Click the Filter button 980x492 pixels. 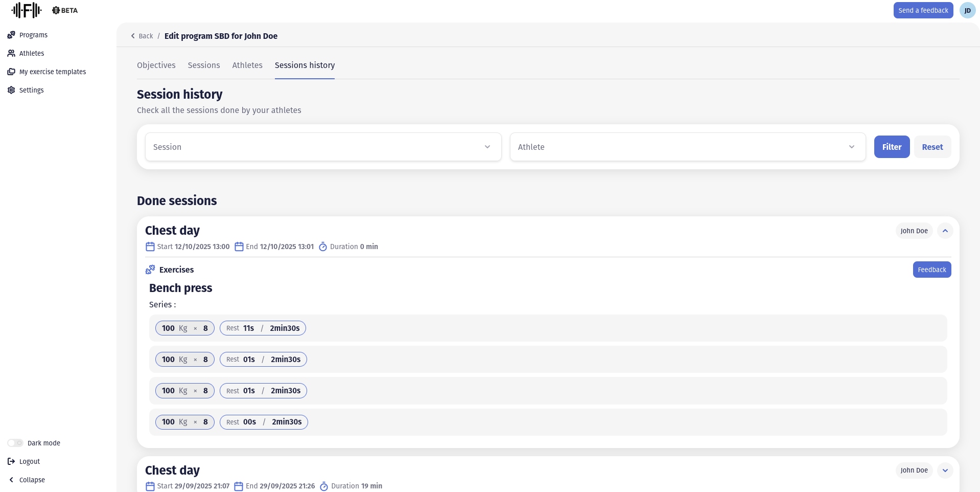click(892, 147)
